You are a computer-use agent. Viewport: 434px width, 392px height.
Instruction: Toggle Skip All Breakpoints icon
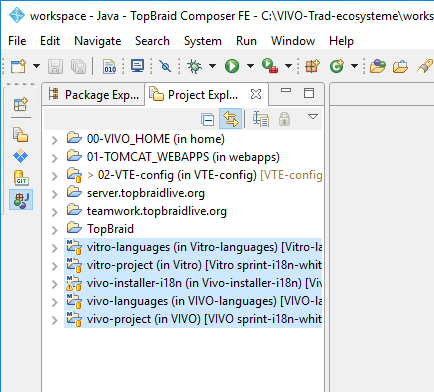(165, 66)
